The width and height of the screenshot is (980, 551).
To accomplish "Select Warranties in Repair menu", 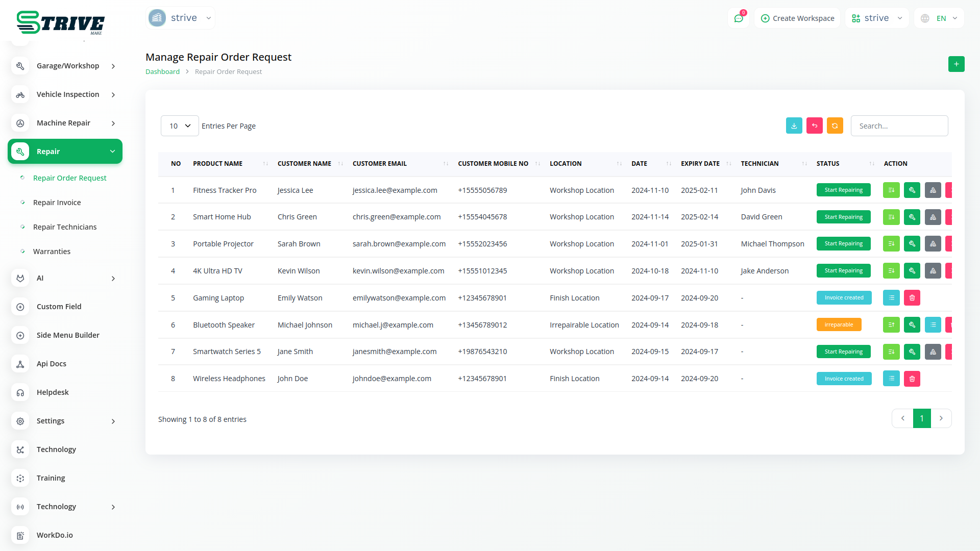I will (x=52, y=252).
